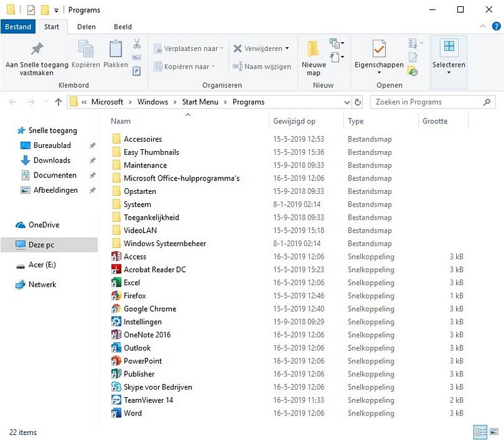Viewport: 504px width, 440px height.
Task: Click the Plakken clipboard icon
Action: point(115,49)
